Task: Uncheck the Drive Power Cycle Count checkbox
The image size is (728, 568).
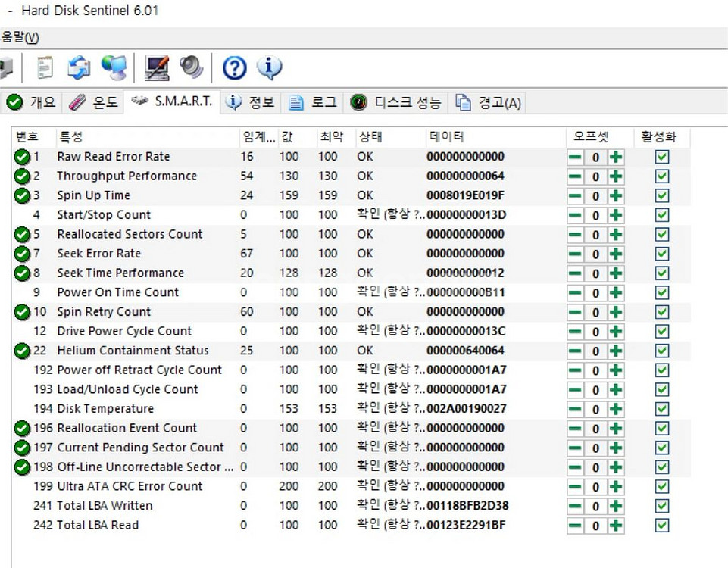Action: [662, 332]
